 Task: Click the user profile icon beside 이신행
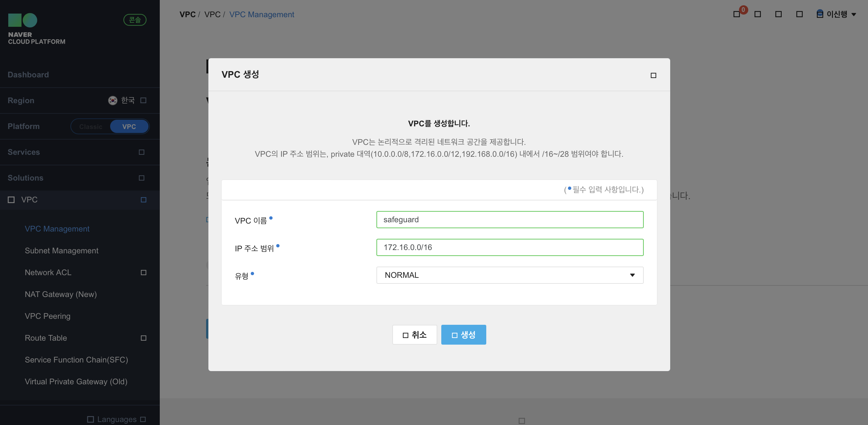point(820,14)
